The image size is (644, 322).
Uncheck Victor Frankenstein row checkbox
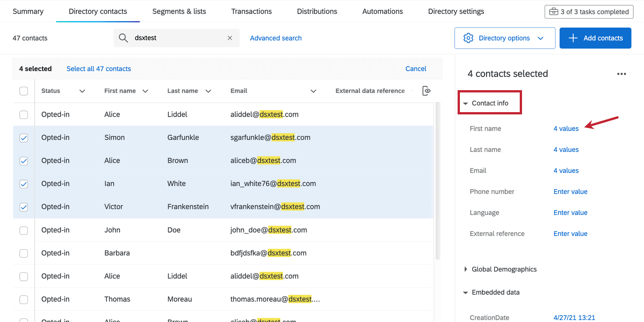tap(24, 207)
